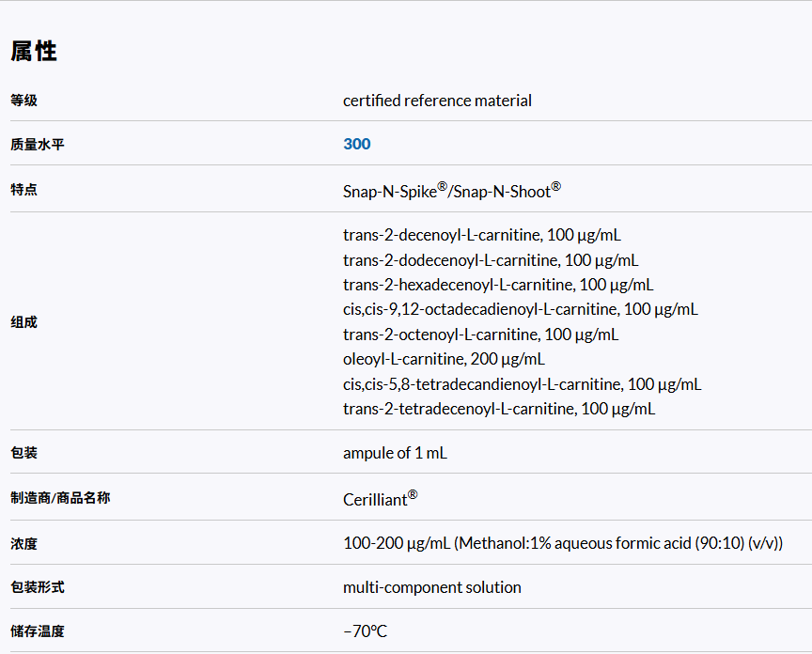The image size is (812, 654).
Task: Click the 'ampule of 1 mL' packaging value
Action: (x=395, y=453)
